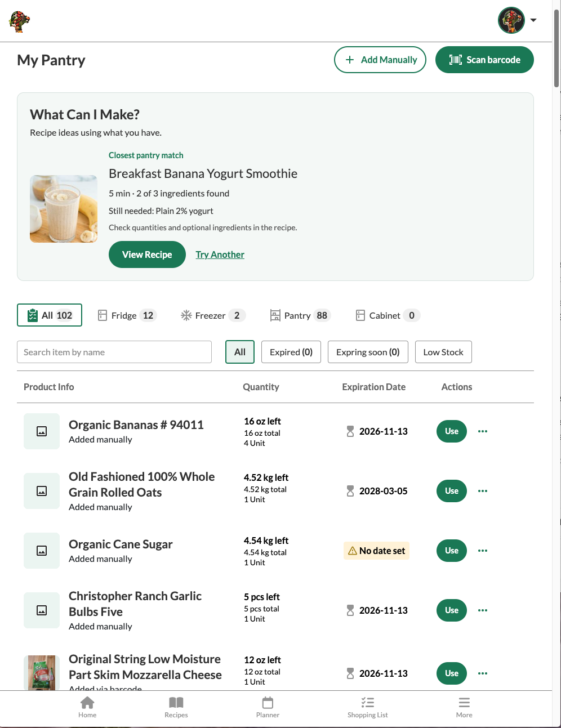Click the No date set warning badge
The image size is (561, 728).
click(x=376, y=551)
